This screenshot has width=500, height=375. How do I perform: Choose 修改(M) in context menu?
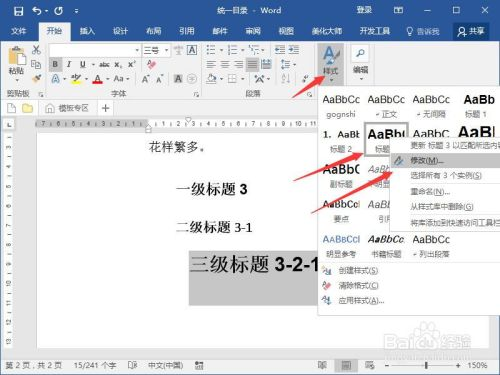coord(445,161)
